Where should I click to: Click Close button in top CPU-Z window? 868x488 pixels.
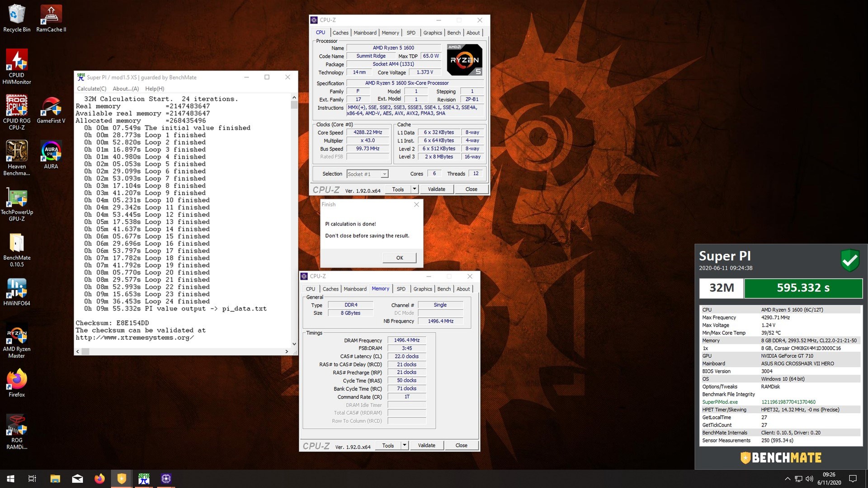pyautogui.click(x=471, y=189)
